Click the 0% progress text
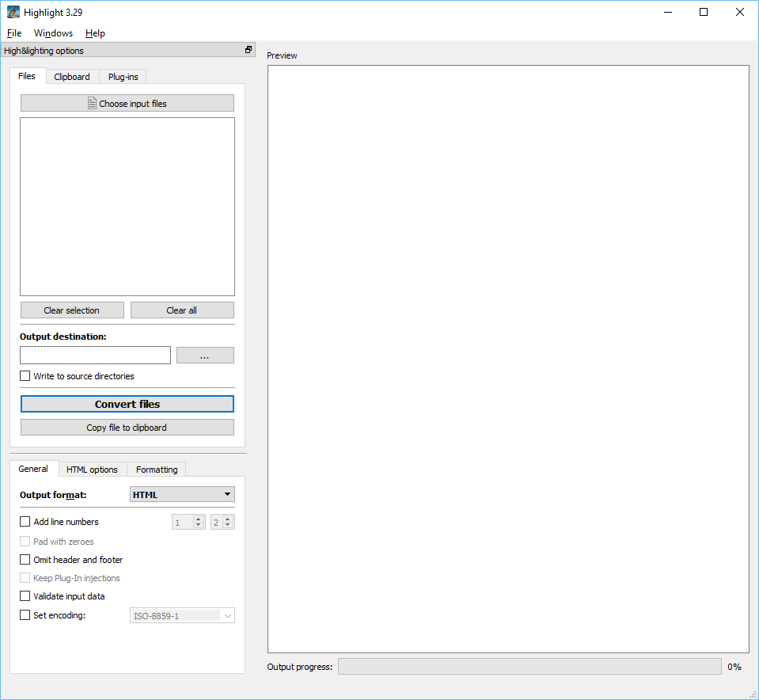The width and height of the screenshot is (759, 700). [x=734, y=667]
